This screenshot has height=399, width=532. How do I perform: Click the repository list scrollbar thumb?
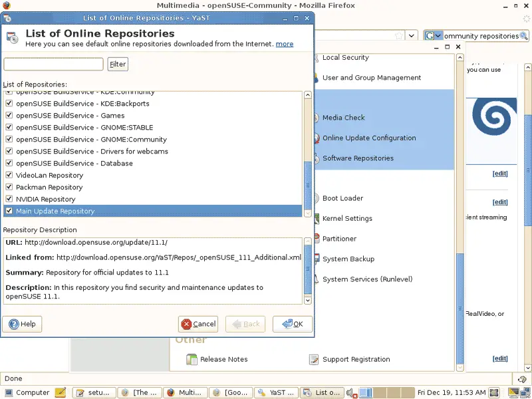[308, 186]
